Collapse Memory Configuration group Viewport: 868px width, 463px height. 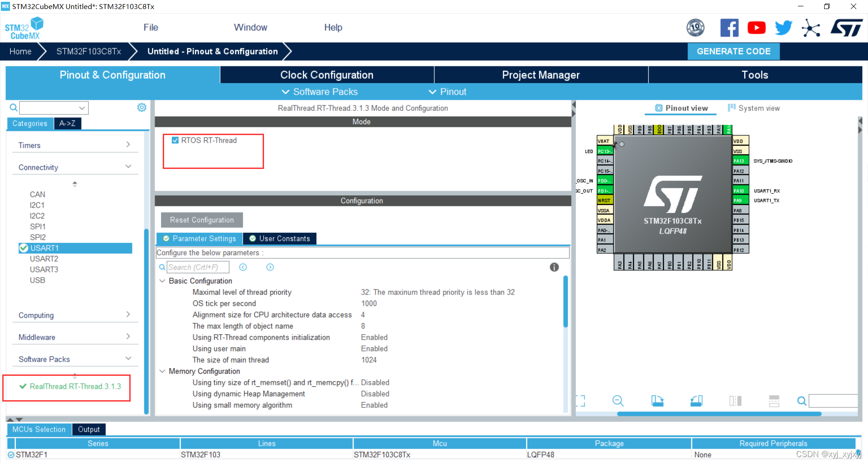[162, 371]
